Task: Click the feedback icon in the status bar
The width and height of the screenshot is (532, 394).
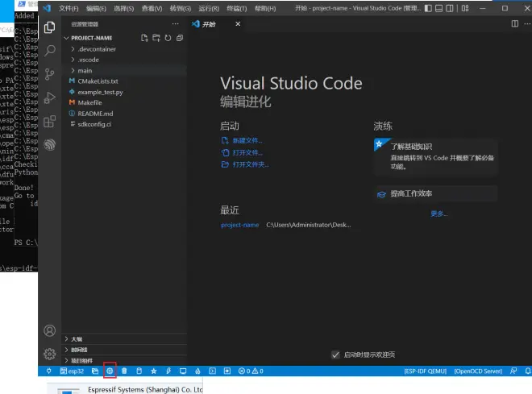Action: pos(513,371)
